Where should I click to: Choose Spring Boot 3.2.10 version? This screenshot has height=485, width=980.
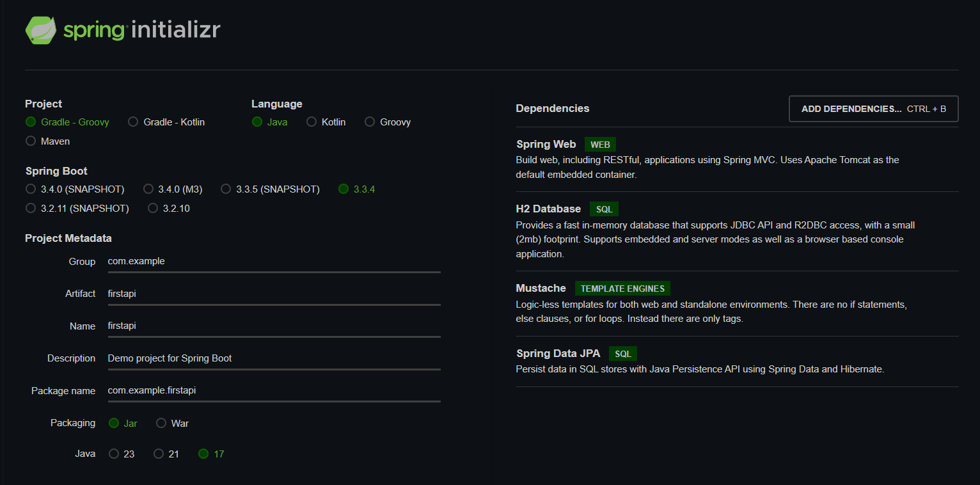(x=169, y=208)
